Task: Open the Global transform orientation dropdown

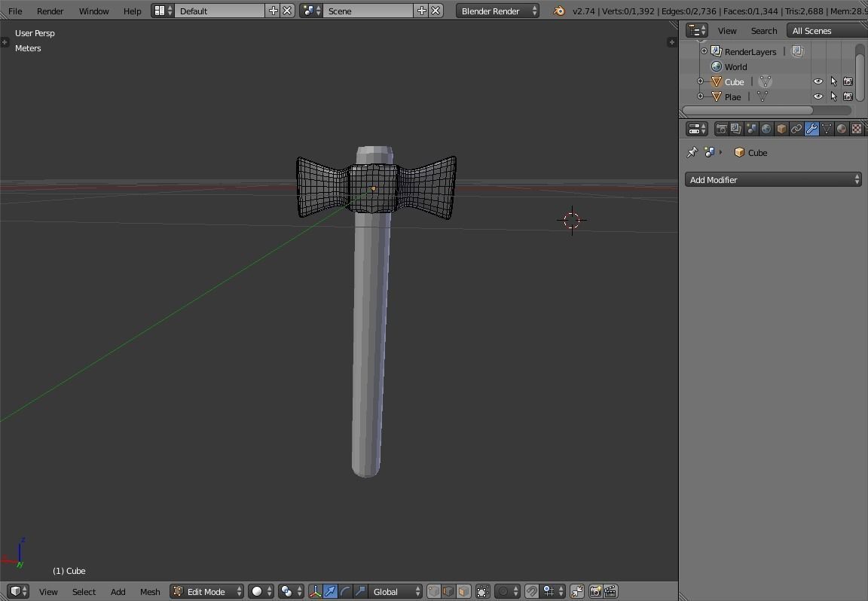Action: point(396,592)
